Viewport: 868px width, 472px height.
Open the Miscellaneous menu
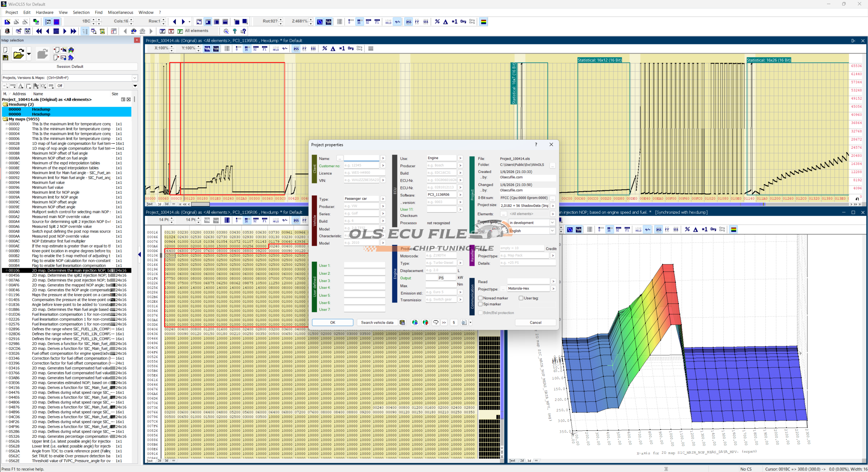coord(120,13)
